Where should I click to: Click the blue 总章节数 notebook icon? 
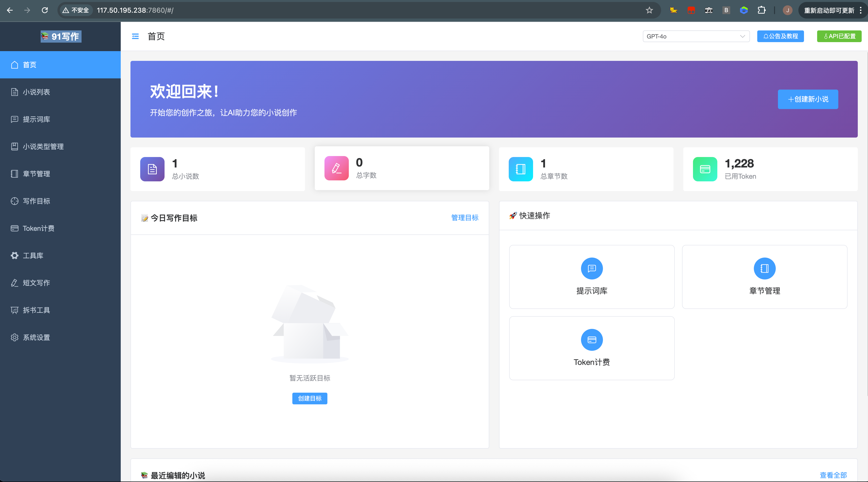click(521, 169)
